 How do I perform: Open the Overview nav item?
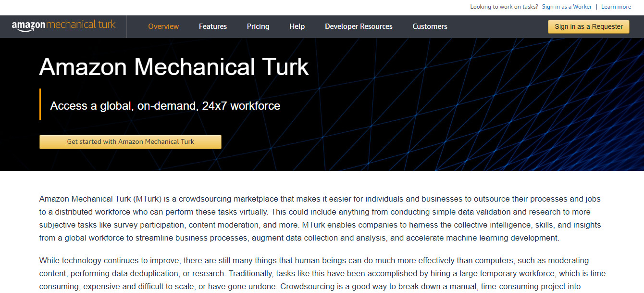click(x=163, y=26)
